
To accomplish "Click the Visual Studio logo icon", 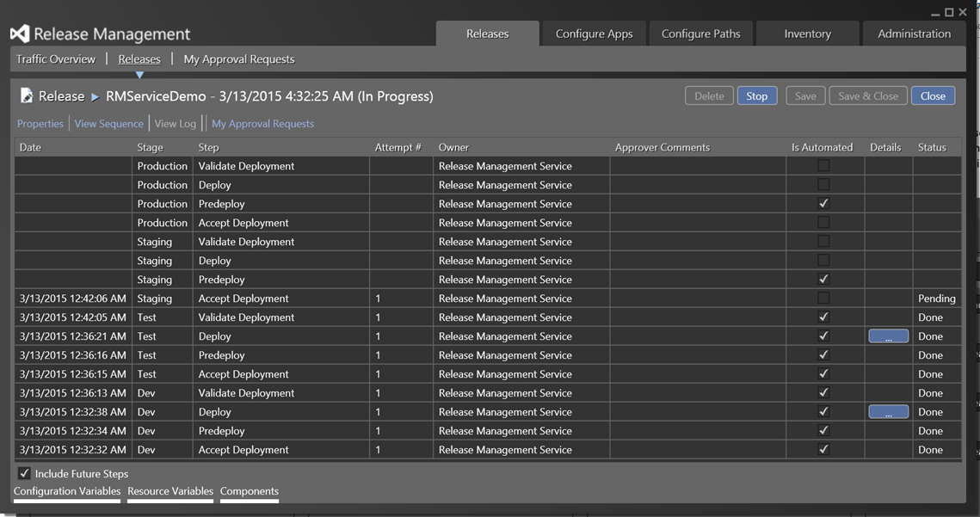I will [x=20, y=34].
